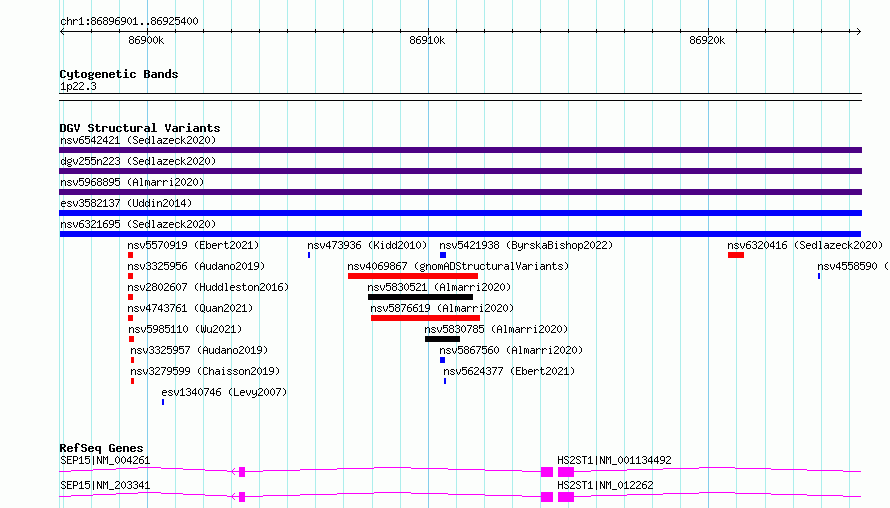Click the black bar under nsv5830521
This screenshot has height=508, width=890.
420,297
